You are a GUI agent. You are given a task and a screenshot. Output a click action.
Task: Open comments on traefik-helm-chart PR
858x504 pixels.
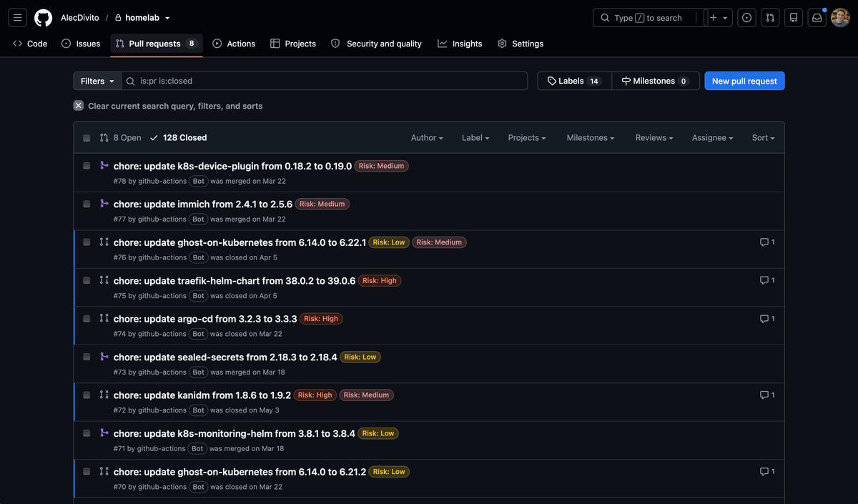click(767, 280)
